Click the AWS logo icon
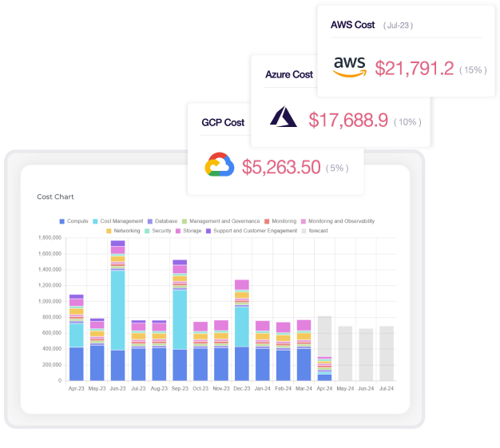Screen dimensions: 500x448 350,67
